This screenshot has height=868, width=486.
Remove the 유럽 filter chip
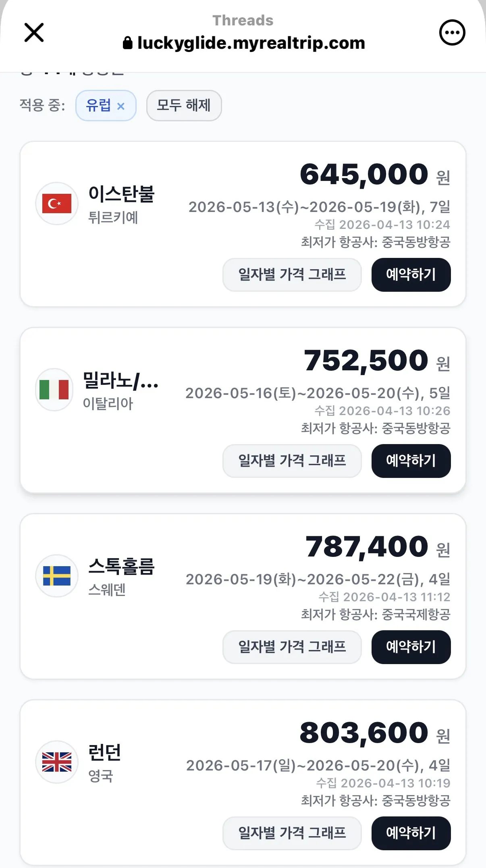tap(120, 106)
